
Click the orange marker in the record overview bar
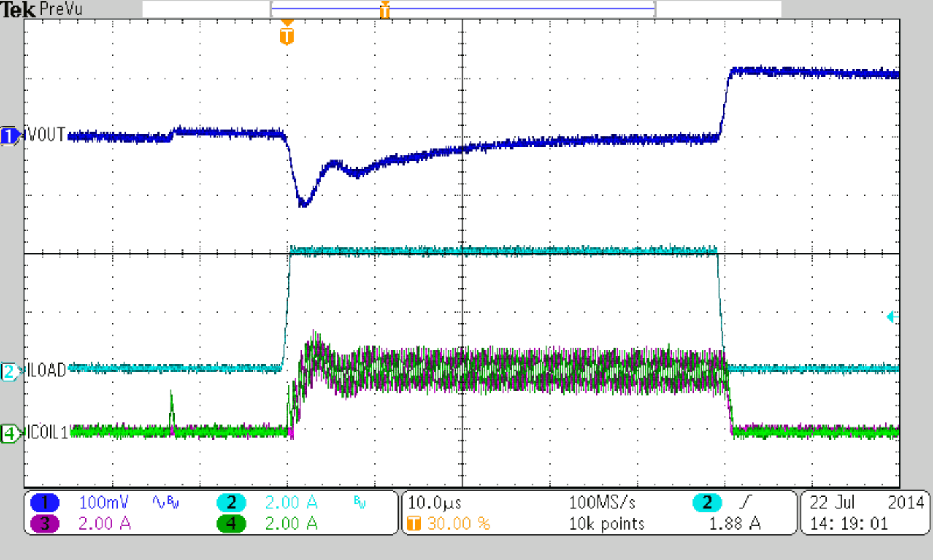pos(384,10)
